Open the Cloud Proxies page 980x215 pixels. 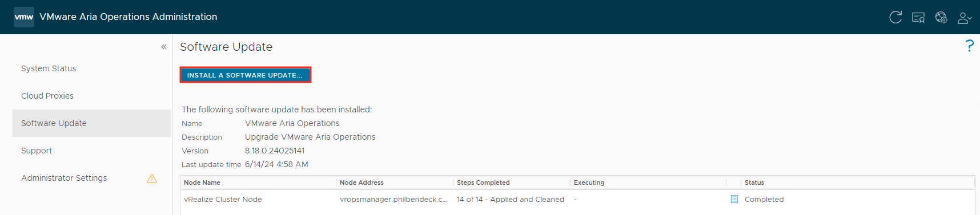point(47,96)
